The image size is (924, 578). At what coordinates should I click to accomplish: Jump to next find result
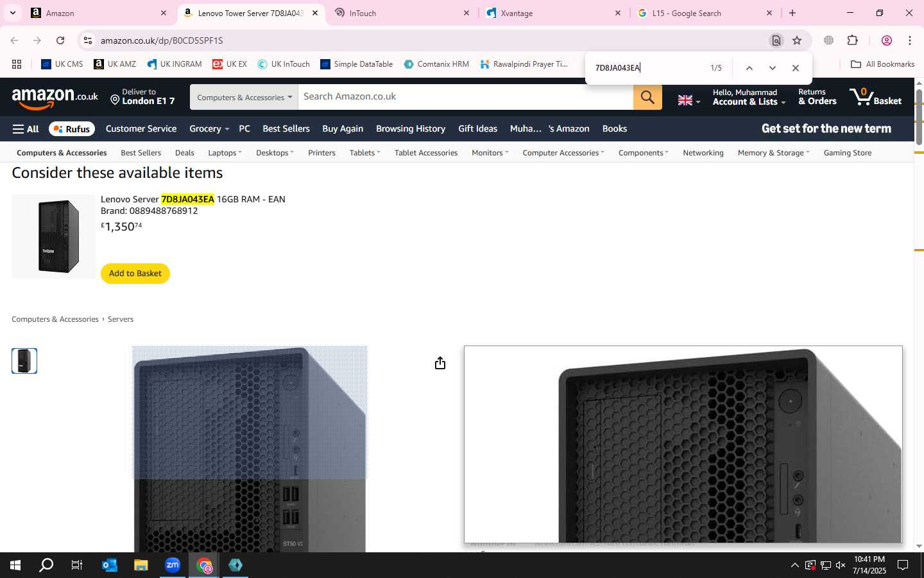tap(772, 68)
